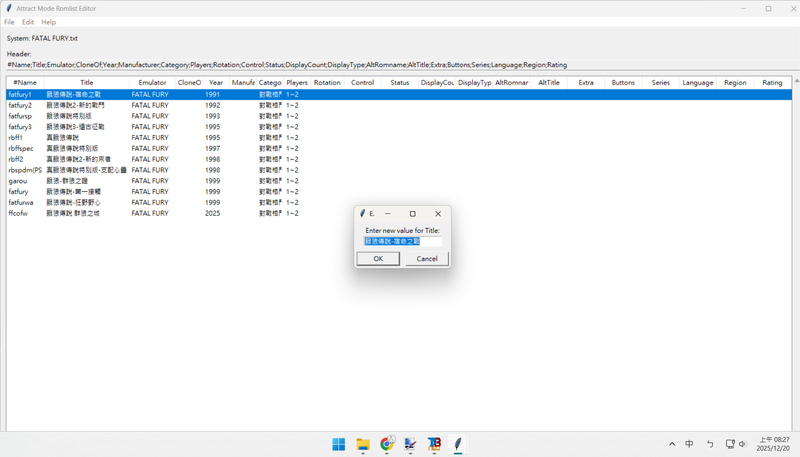The width and height of the screenshot is (800, 457).
Task: Click the Players column header
Action: (x=297, y=82)
